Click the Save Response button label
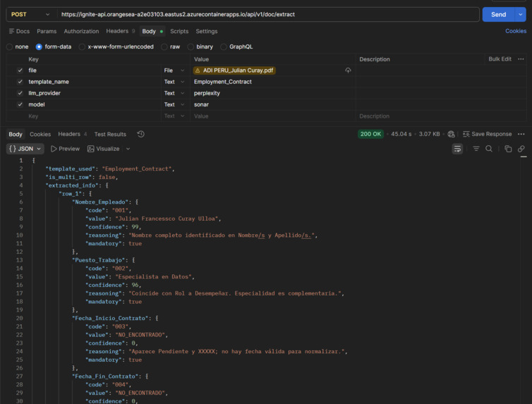 coord(492,134)
